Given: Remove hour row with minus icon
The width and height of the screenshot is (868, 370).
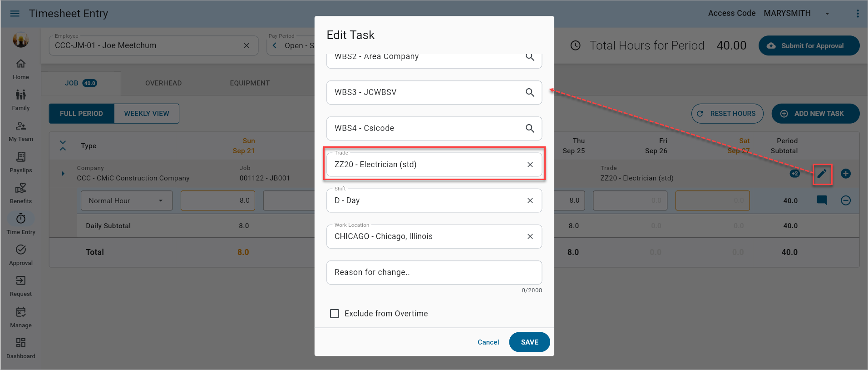Looking at the screenshot, I should [x=846, y=200].
